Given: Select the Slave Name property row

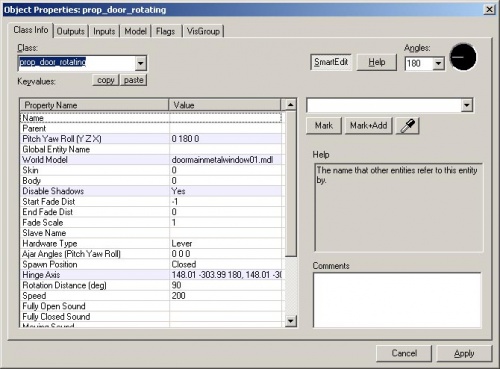Looking at the screenshot, I should 151,233.
